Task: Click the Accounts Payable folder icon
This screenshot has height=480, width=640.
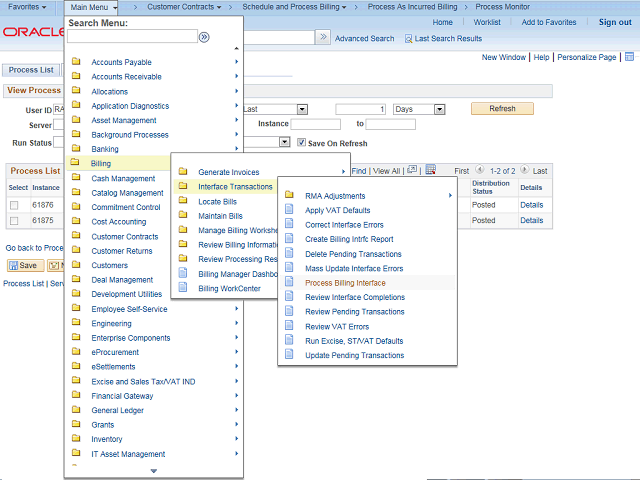Action: coord(76,62)
